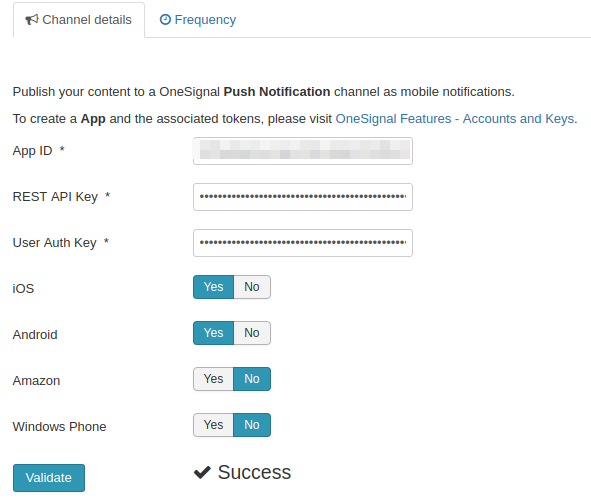591x504 pixels.
Task: Click the Success status text
Action: click(x=254, y=472)
